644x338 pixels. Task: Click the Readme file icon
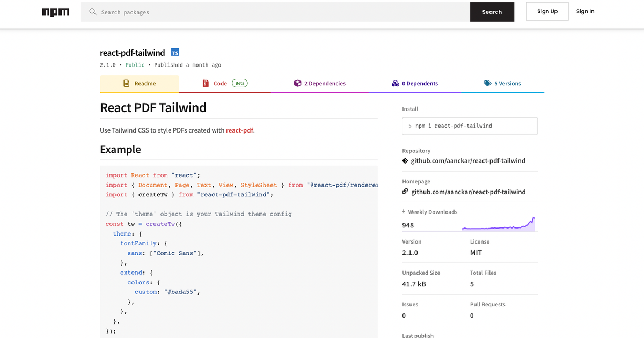127,84
